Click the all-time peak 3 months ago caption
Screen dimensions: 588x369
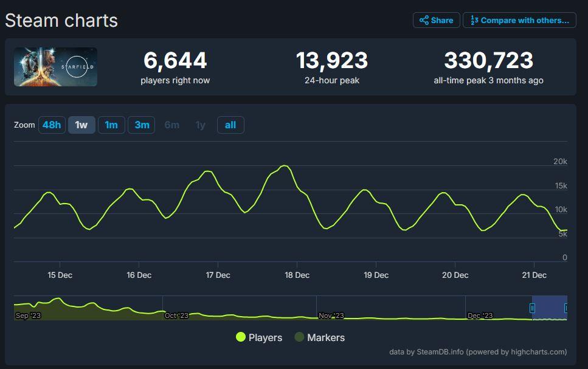coord(489,80)
